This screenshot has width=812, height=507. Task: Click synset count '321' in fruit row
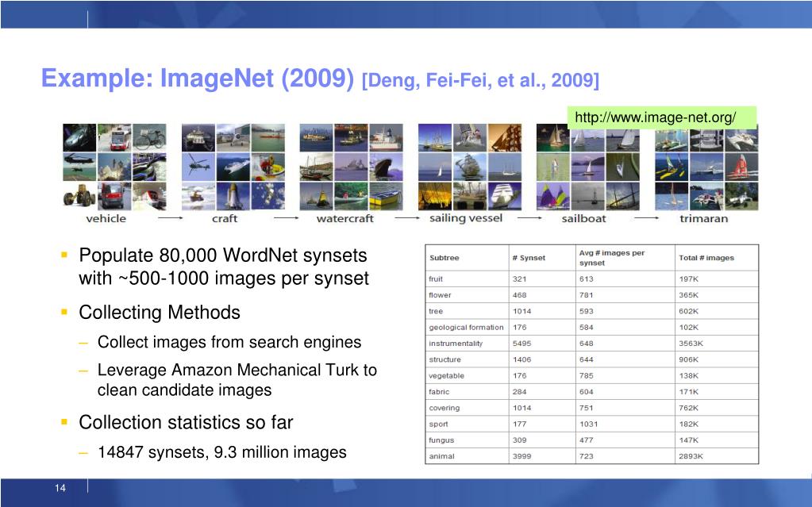[519, 279]
